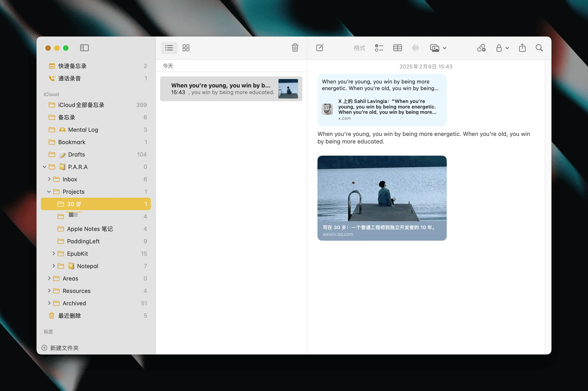588x391 pixels.
Task: Open the 最近删除 folder
Action: coord(69,316)
